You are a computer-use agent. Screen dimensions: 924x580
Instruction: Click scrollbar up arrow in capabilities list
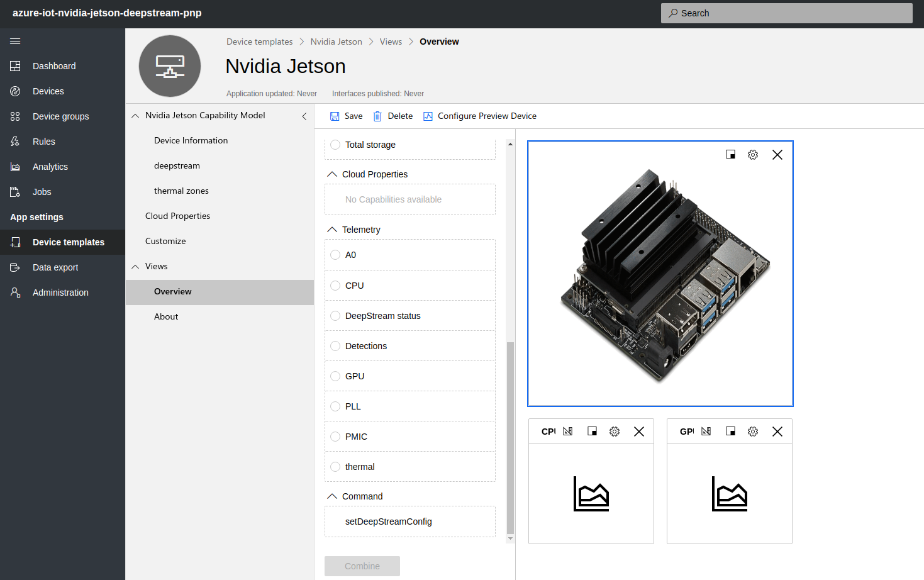pyautogui.click(x=510, y=144)
